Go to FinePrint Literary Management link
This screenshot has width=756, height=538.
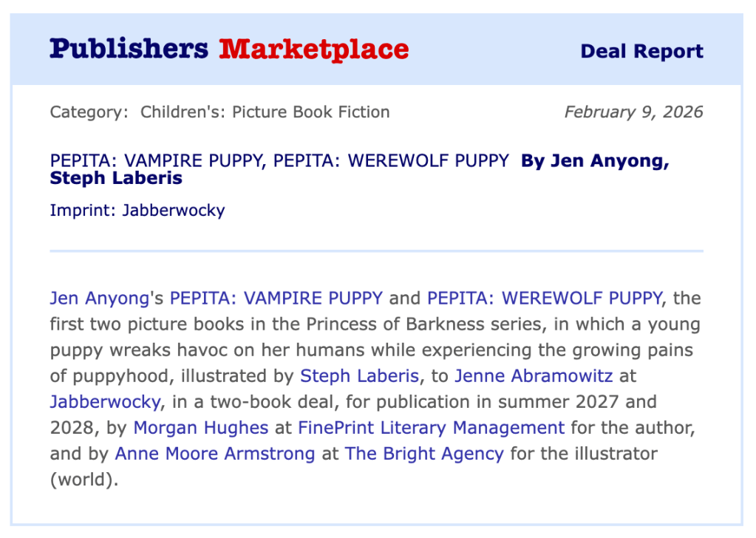click(431, 428)
